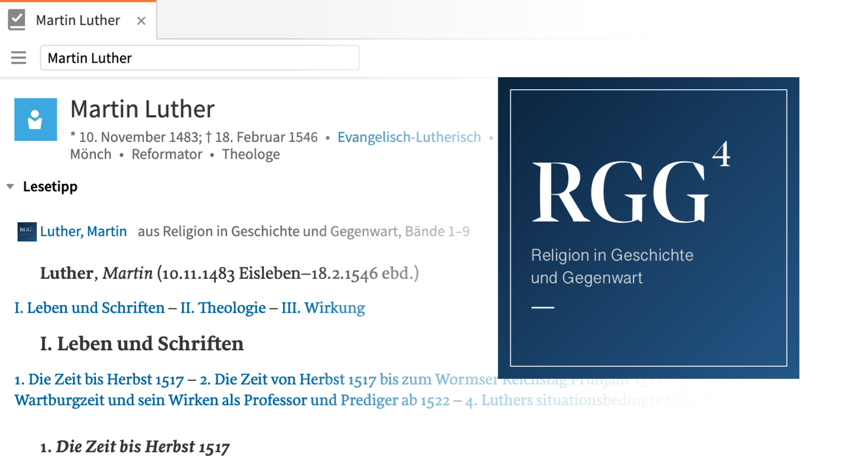The width and height of the screenshot is (868, 456).
Task: Click the large RGG4 book cover image
Action: click(648, 228)
